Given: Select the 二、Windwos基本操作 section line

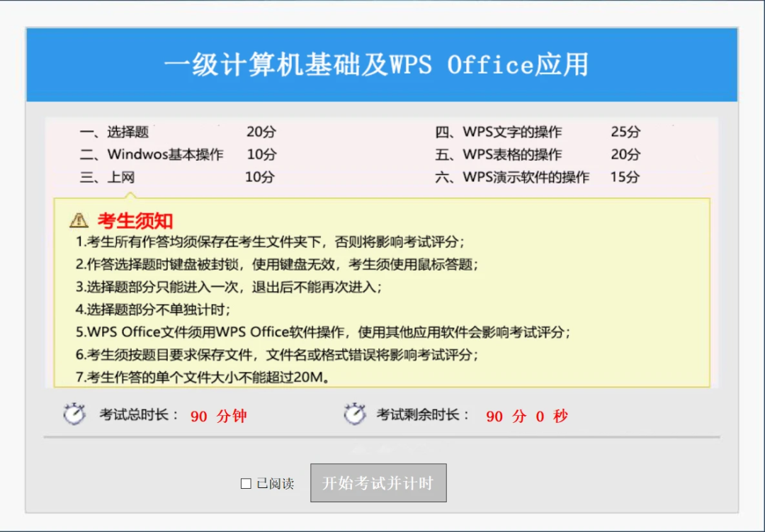Looking at the screenshot, I should 152,154.
